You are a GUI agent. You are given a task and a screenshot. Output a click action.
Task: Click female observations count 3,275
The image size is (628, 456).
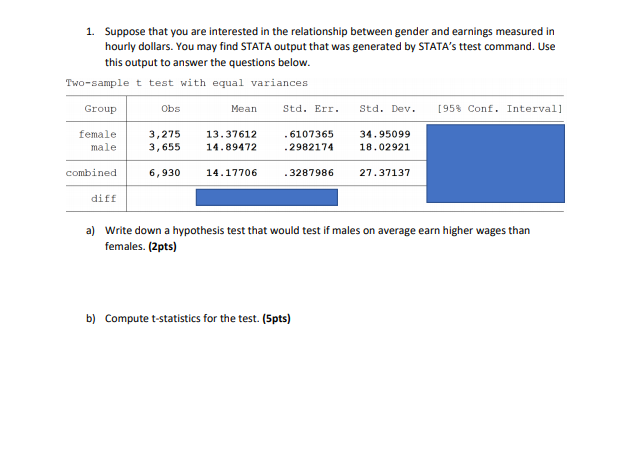(x=165, y=134)
